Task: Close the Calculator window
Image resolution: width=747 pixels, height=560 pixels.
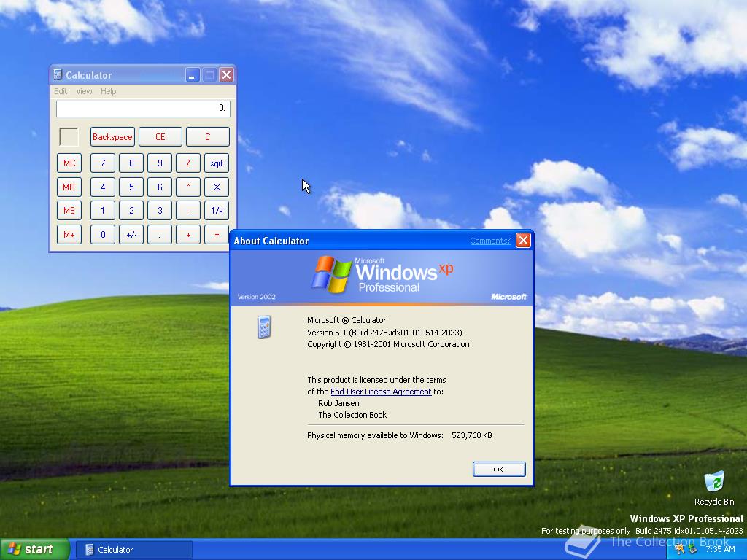Action: coord(226,75)
